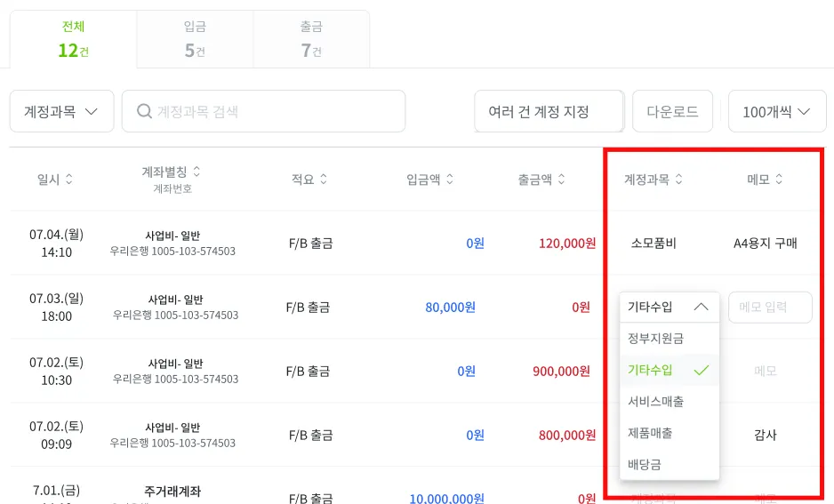The width and height of the screenshot is (834, 504).
Task: Click the 메모 입력 field
Action: (x=770, y=307)
